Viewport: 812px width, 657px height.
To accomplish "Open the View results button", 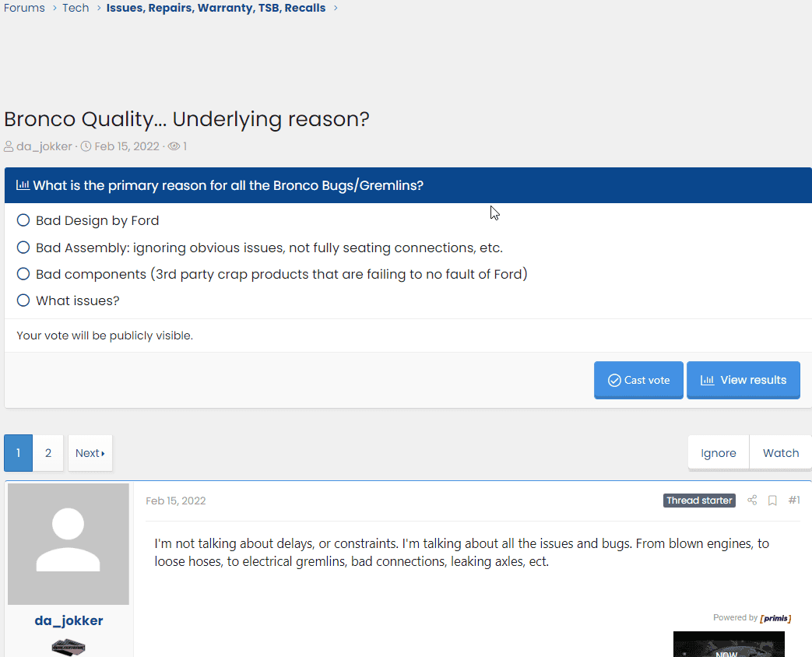I will [743, 380].
